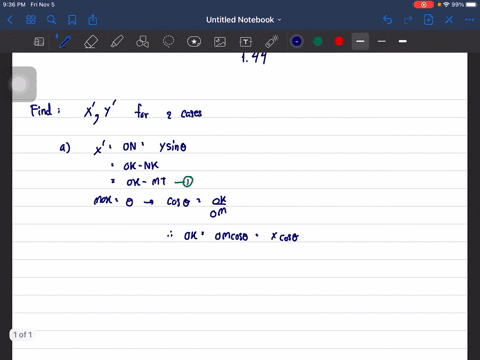Bookmark the current page
480x360 pixels.
[72, 20]
